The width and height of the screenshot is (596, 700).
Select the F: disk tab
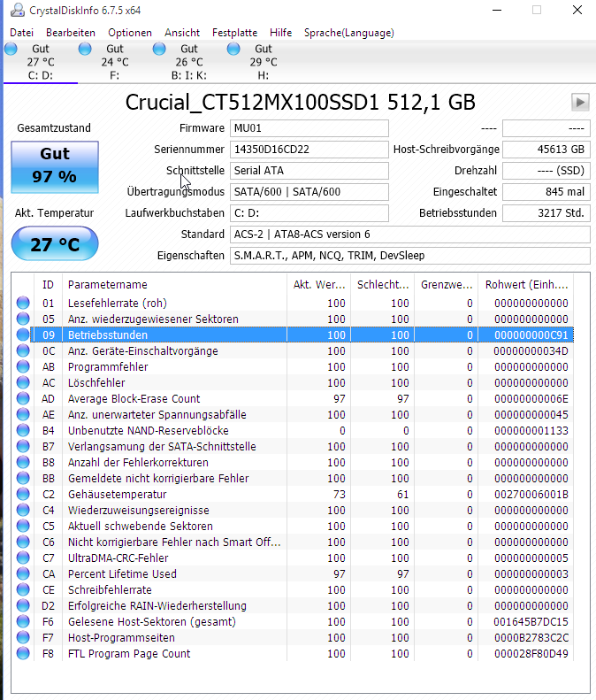pyautogui.click(x=115, y=62)
